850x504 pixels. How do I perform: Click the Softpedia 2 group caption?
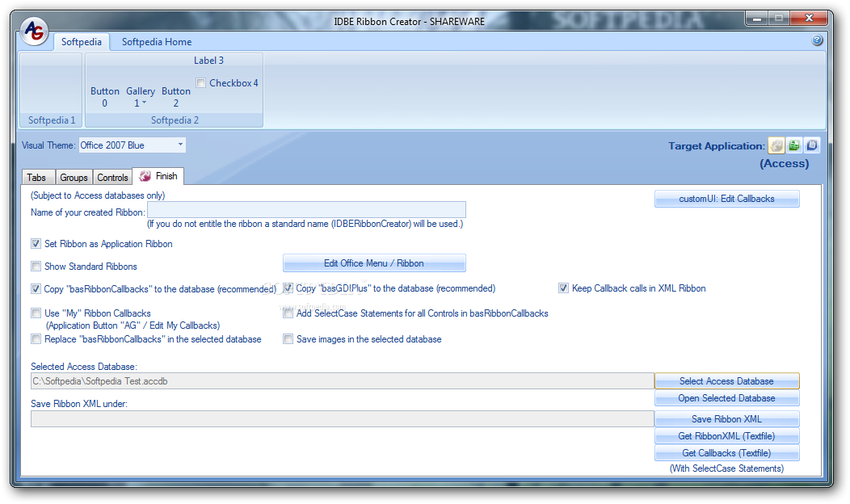coord(175,120)
